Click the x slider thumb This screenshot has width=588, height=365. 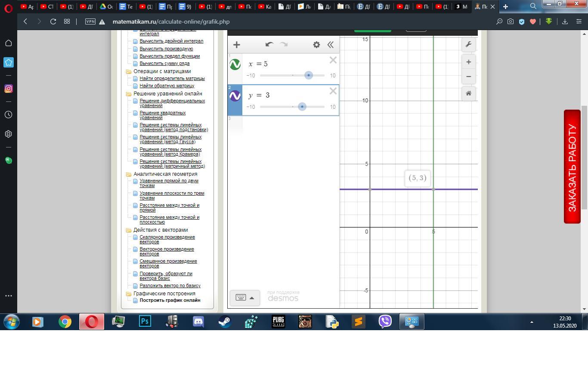[x=308, y=75]
